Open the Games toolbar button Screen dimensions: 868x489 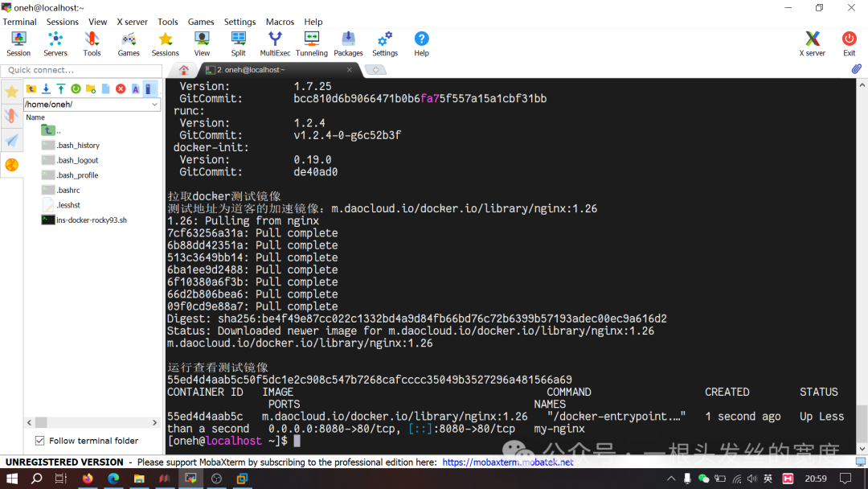pos(129,43)
